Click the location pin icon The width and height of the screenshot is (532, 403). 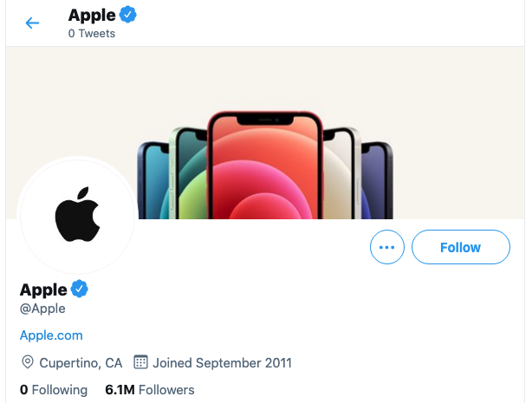[x=27, y=362]
